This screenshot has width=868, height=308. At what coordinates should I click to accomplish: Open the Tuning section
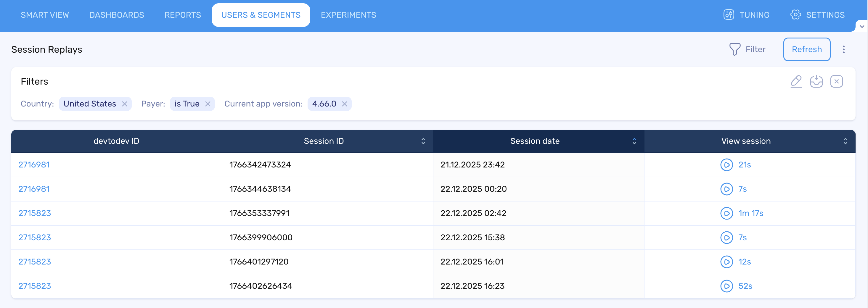click(x=746, y=15)
